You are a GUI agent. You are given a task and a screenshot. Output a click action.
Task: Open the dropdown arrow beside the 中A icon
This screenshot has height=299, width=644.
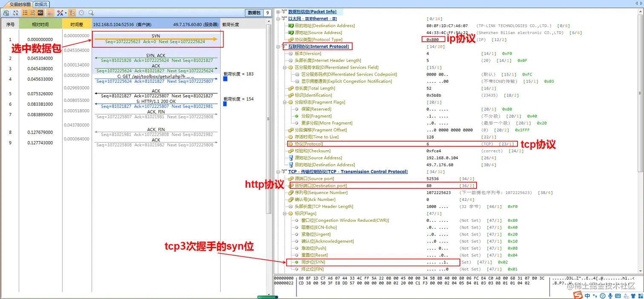[65, 13]
